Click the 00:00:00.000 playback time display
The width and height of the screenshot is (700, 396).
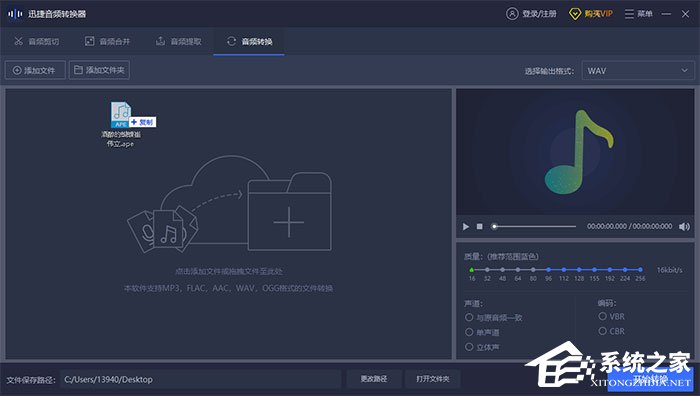(x=607, y=226)
